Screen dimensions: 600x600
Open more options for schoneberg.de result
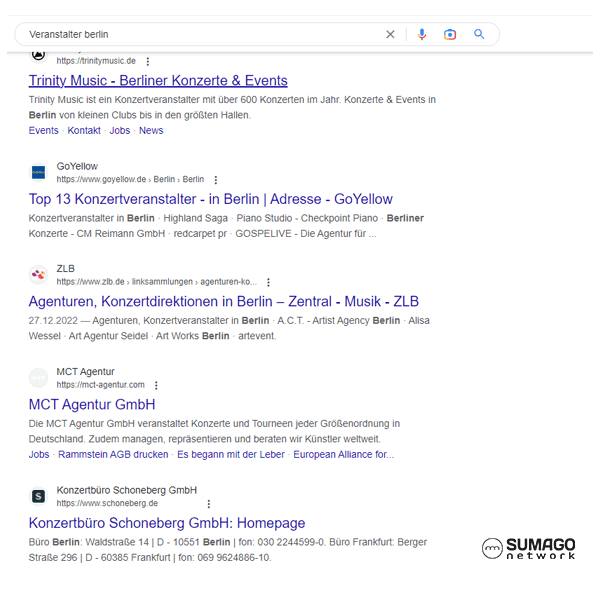coord(209,504)
